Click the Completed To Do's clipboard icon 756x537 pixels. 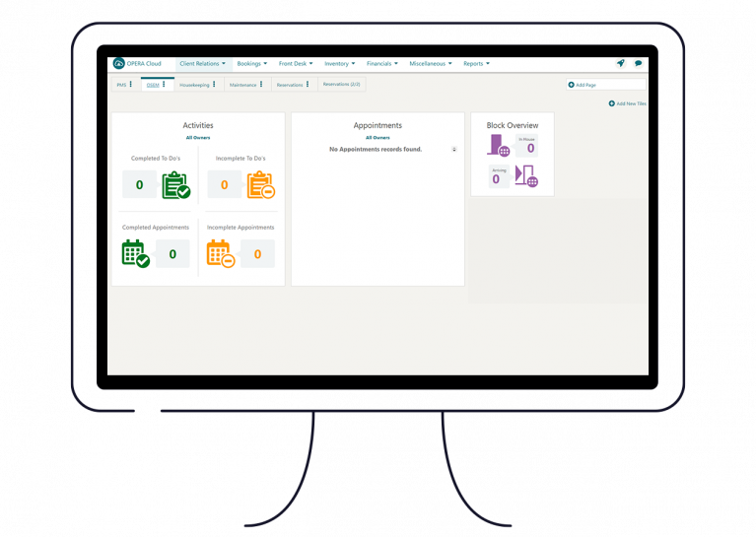click(x=175, y=185)
